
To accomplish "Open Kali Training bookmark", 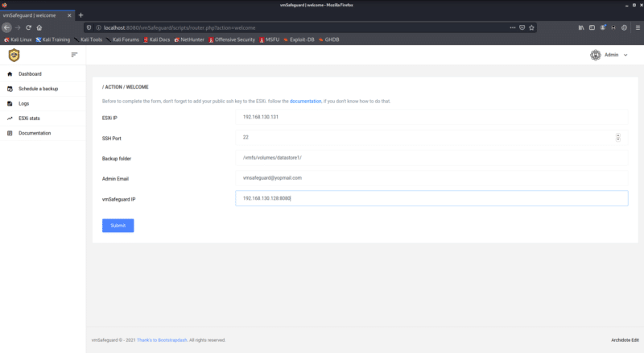I will point(52,39).
